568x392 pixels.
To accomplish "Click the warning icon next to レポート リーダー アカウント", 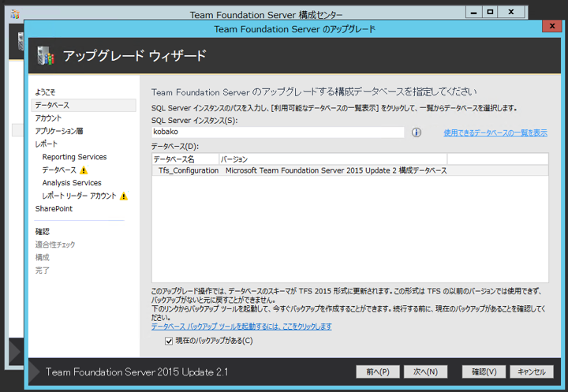I will [x=124, y=196].
